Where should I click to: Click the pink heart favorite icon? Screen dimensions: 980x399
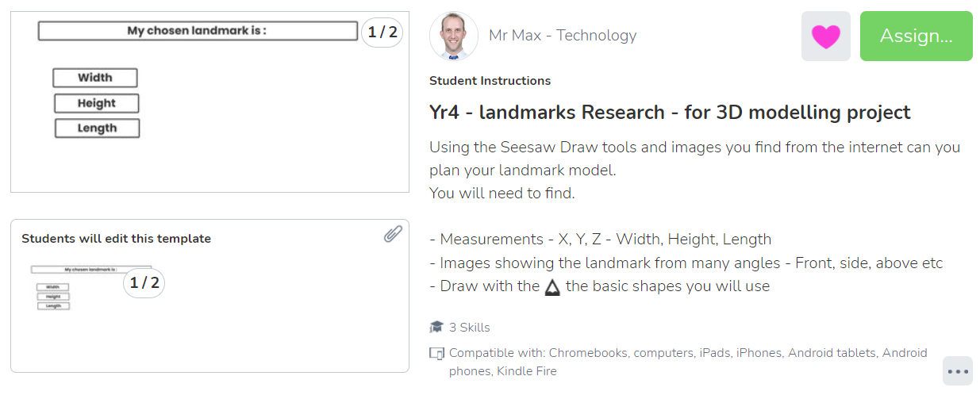pyautogui.click(x=826, y=36)
